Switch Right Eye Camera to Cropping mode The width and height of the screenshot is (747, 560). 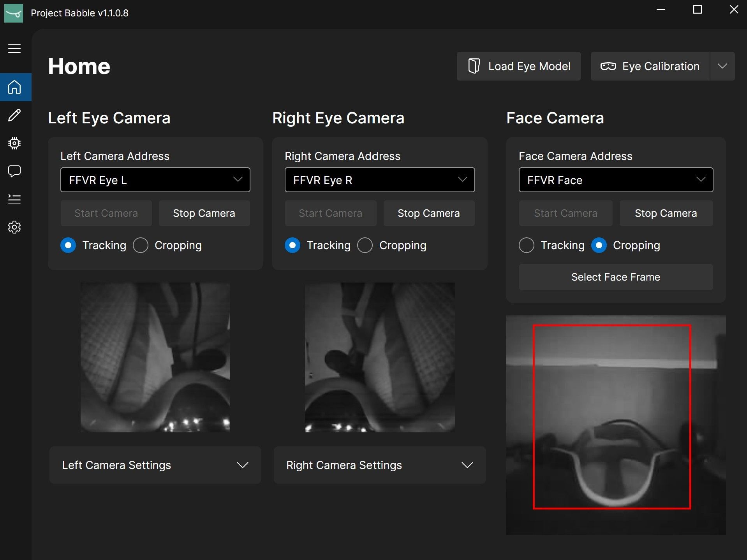pos(365,245)
